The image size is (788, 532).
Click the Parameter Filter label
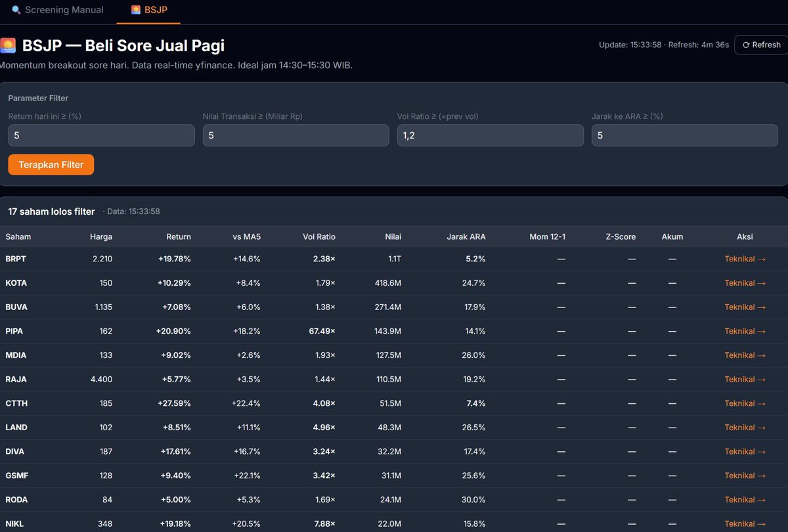click(38, 98)
